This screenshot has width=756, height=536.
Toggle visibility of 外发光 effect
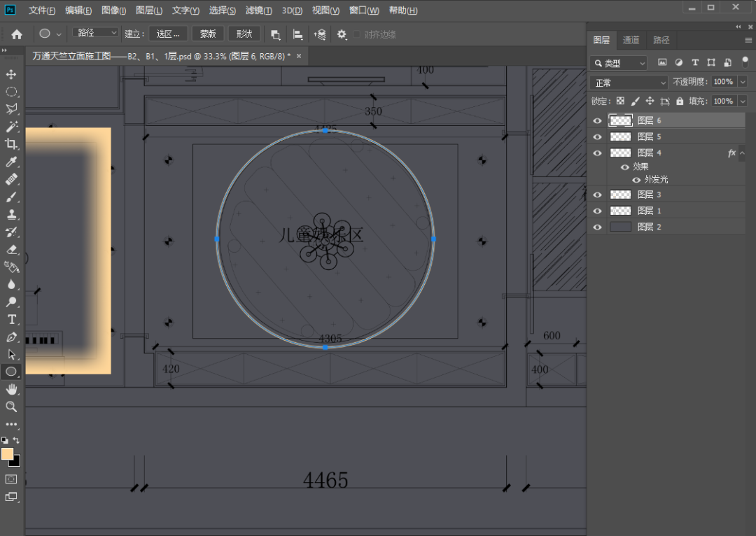click(636, 180)
